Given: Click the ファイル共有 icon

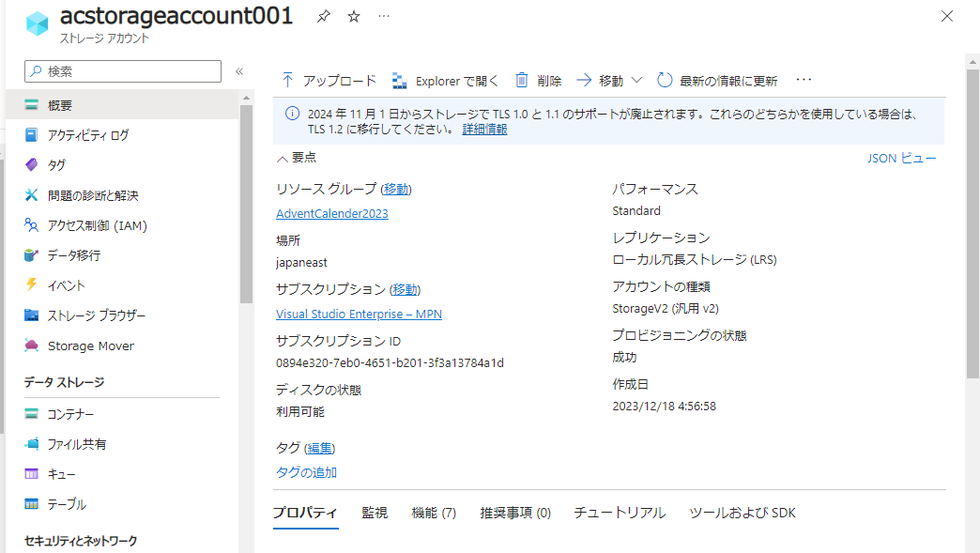Looking at the screenshot, I should [31, 444].
